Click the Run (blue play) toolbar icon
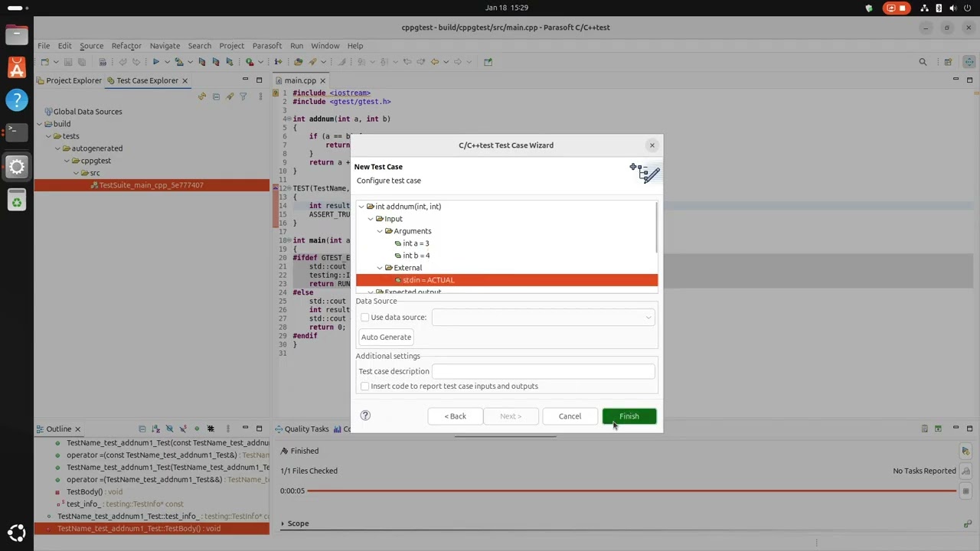980x551 pixels. point(155,62)
